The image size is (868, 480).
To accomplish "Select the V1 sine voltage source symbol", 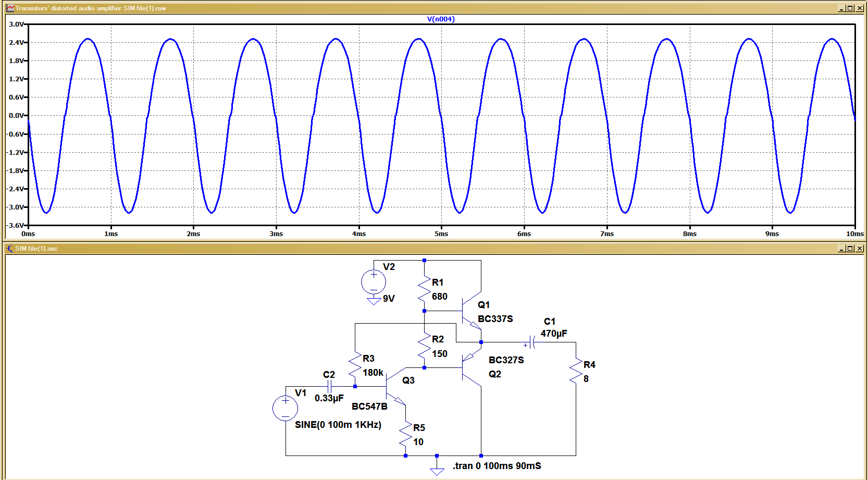I will click(x=286, y=408).
